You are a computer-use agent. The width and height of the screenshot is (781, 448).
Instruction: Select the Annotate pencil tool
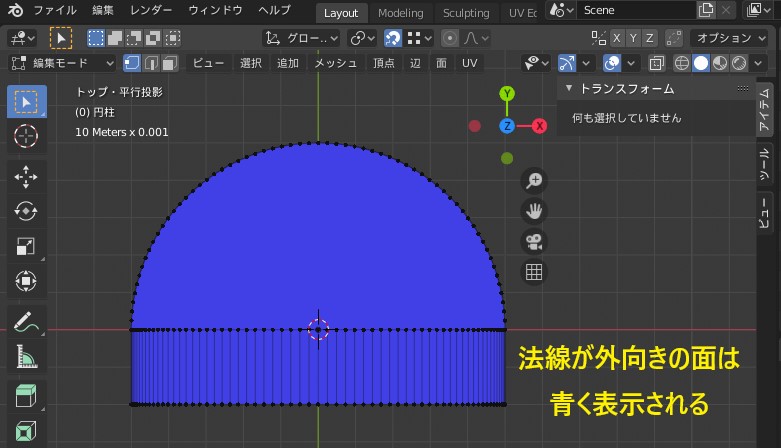(x=26, y=322)
